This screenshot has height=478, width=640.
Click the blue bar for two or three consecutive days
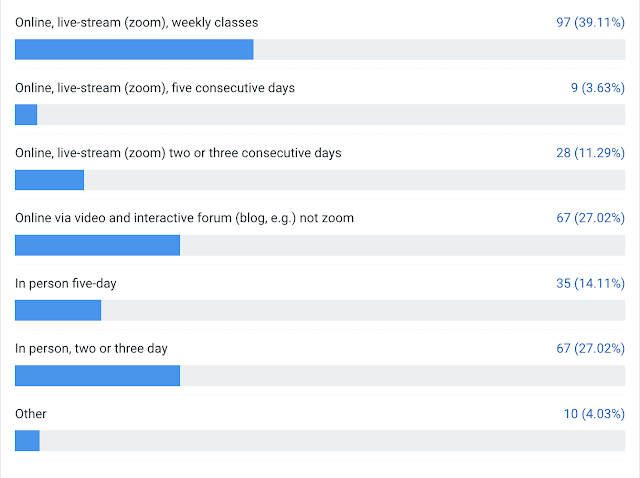point(49,180)
